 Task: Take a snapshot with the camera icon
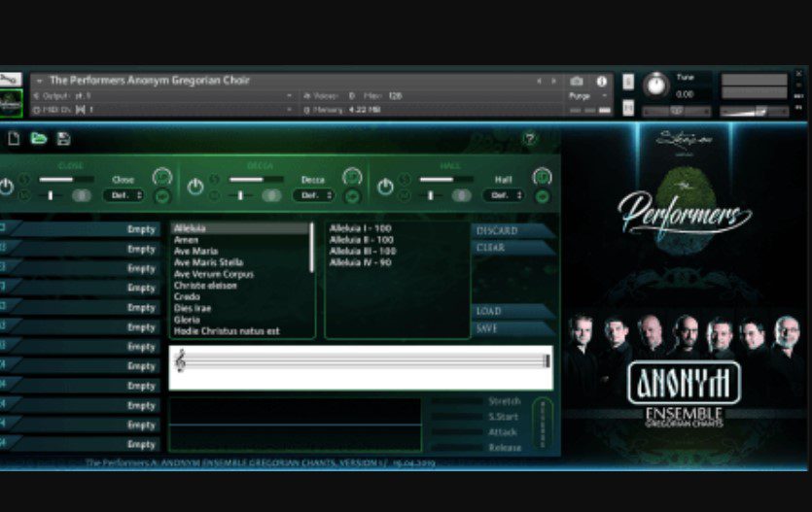577,82
